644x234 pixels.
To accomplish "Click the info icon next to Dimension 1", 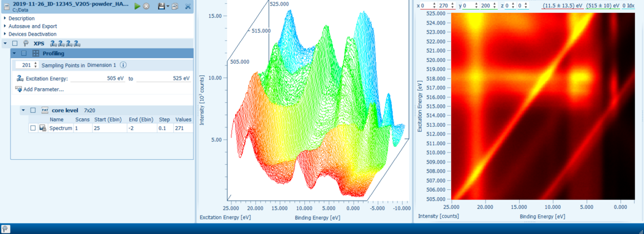I will pos(123,65).
